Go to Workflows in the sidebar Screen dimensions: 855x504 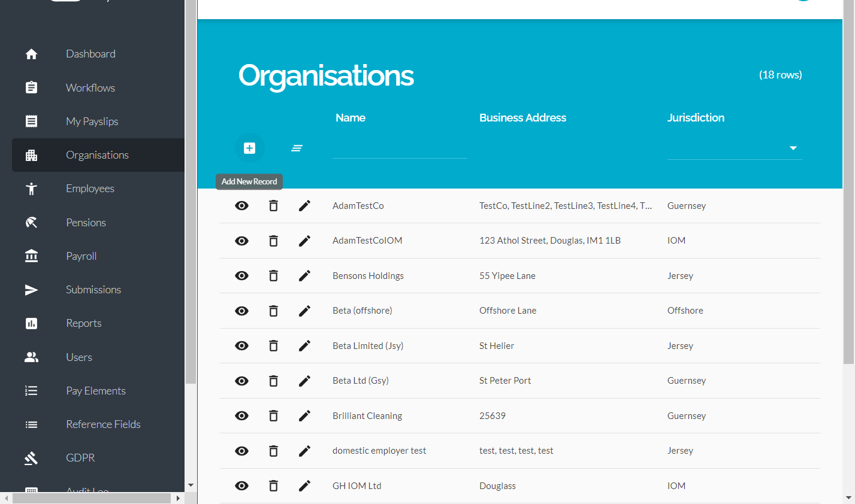pyautogui.click(x=98, y=88)
